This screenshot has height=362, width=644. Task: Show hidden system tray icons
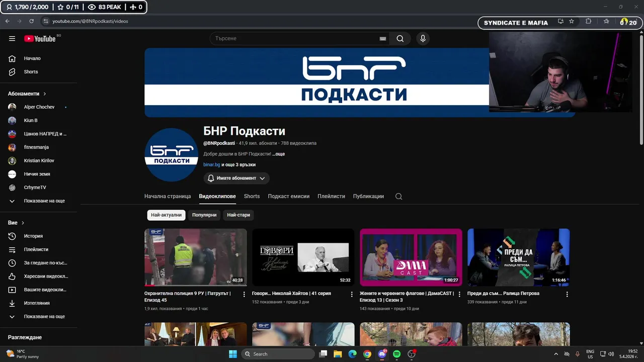pyautogui.click(x=556, y=354)
